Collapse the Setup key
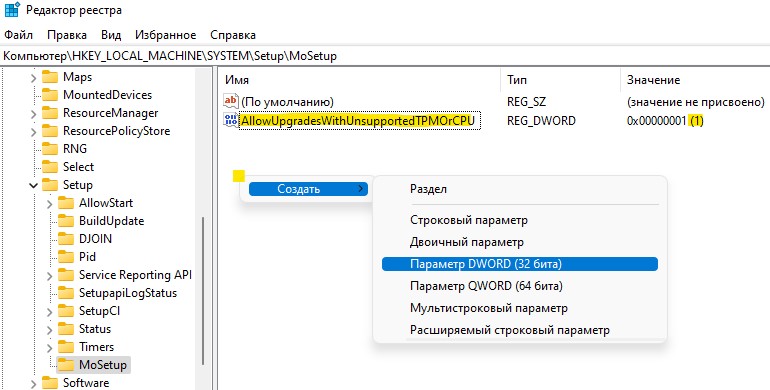The height and width of the screenshot is (390, 770). tap(33, 186)
